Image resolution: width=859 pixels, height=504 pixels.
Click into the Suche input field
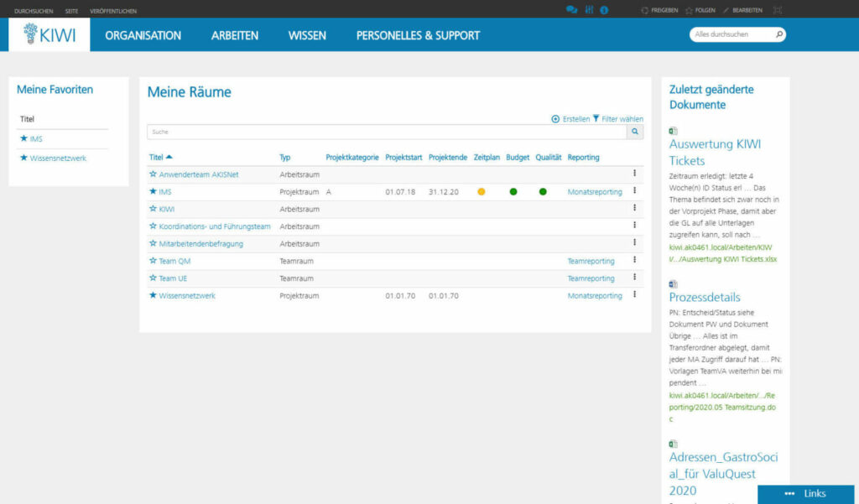click(x=386, y=132)
